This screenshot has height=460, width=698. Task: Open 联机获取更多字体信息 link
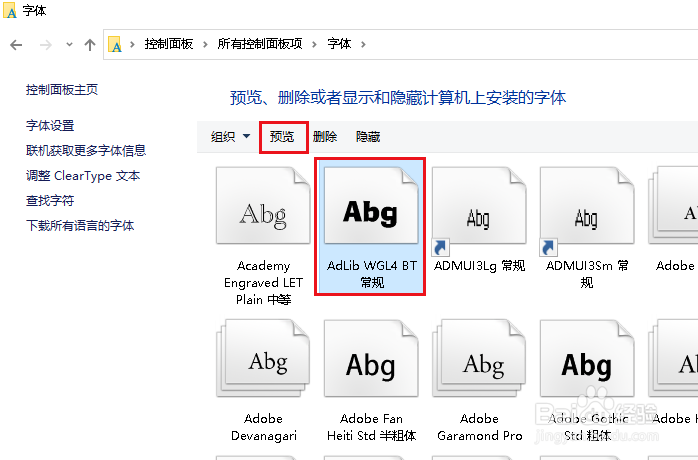[x=86, y=151]
